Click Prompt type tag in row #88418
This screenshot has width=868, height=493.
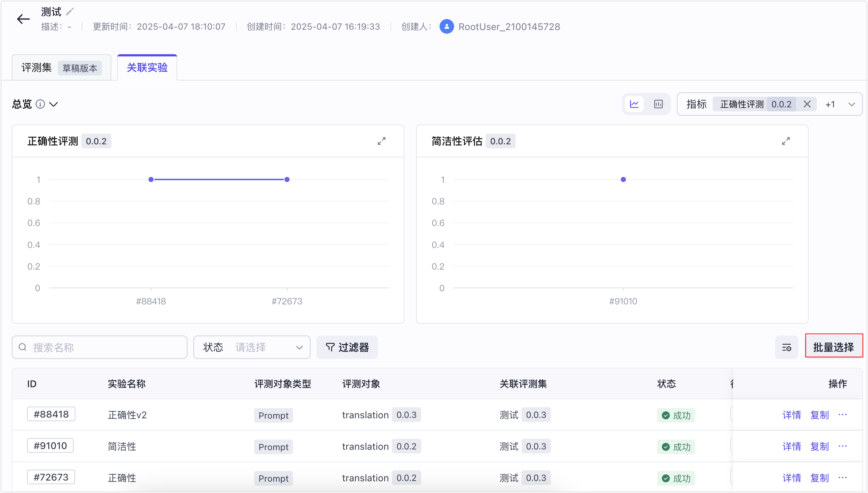tap(274, 415)
